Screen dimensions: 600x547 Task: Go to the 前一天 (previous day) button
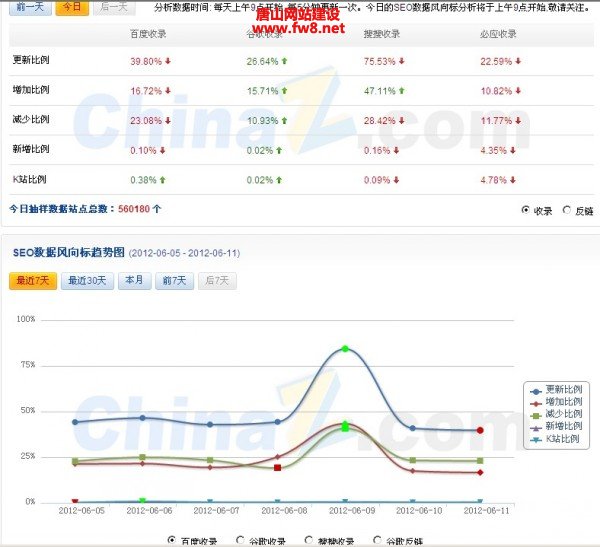30,8
